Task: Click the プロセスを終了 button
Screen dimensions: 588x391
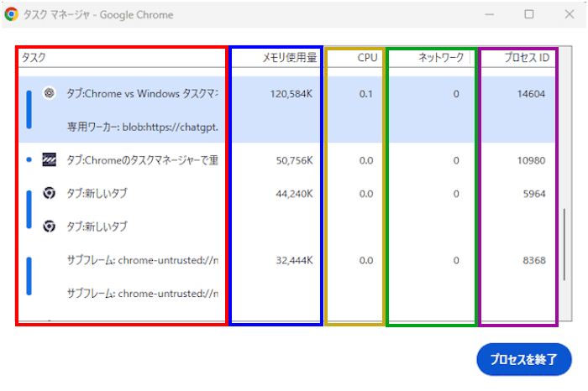Action: (524, 359)
